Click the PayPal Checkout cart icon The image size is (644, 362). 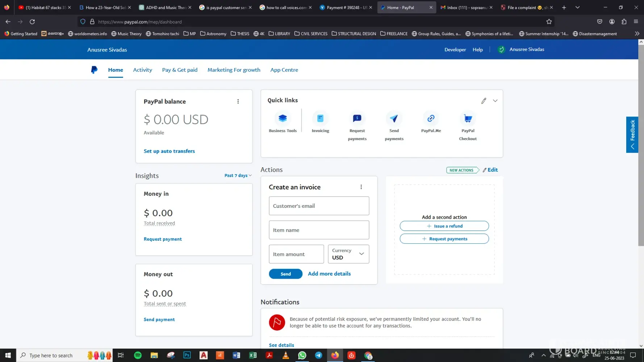(468, 118)
